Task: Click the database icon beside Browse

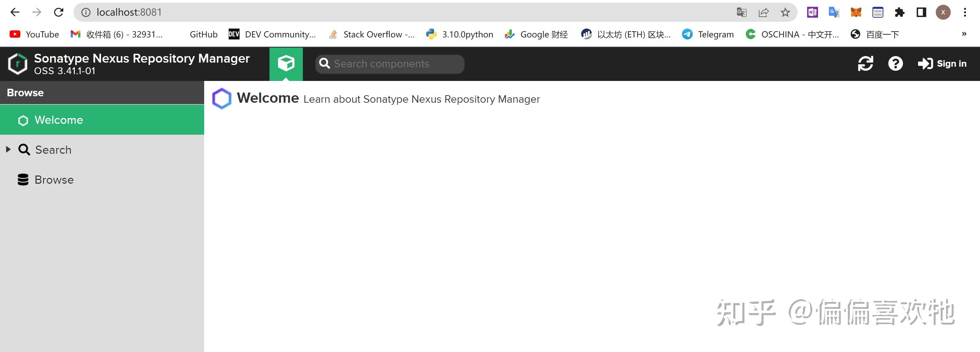Action: point(23,180)
